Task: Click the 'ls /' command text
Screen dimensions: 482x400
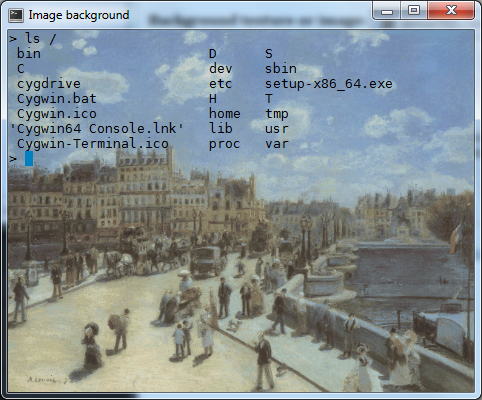Action: (40, 39)
